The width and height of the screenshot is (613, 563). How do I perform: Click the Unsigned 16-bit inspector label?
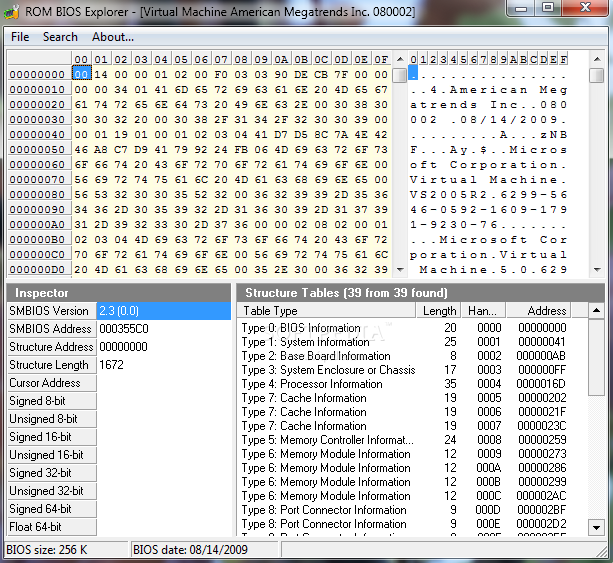click(52, 455)
